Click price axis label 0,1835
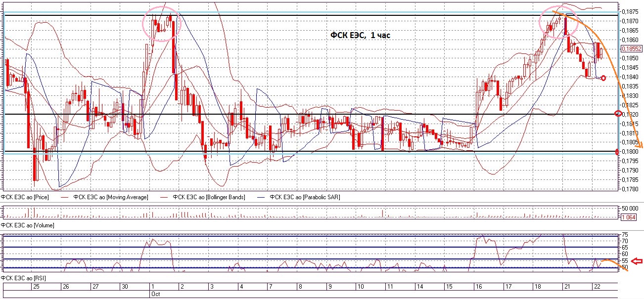 coord(629,86)
